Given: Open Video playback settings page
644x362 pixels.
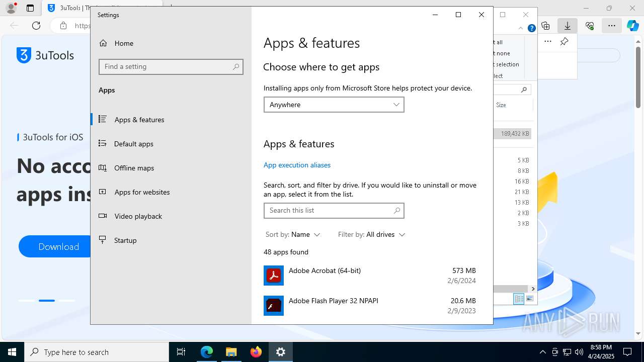Looking at the screenshot, I should tap(171, 216).
